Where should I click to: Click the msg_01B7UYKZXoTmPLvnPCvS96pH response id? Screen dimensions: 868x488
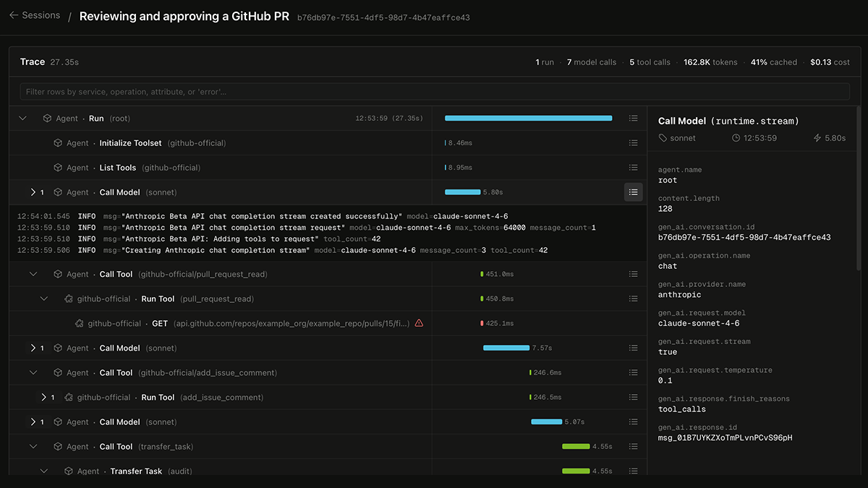726,437
